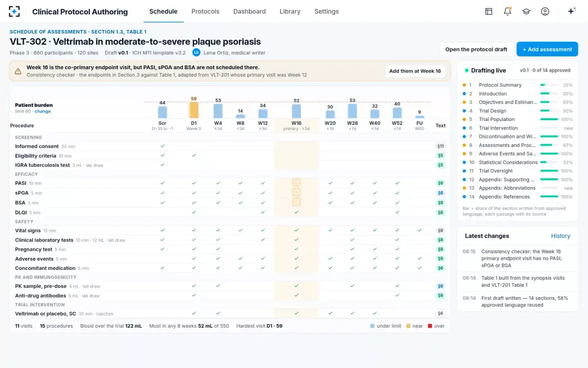Switch to the Protocols tab
Viewport: 588px width, 368px height.
205,11
